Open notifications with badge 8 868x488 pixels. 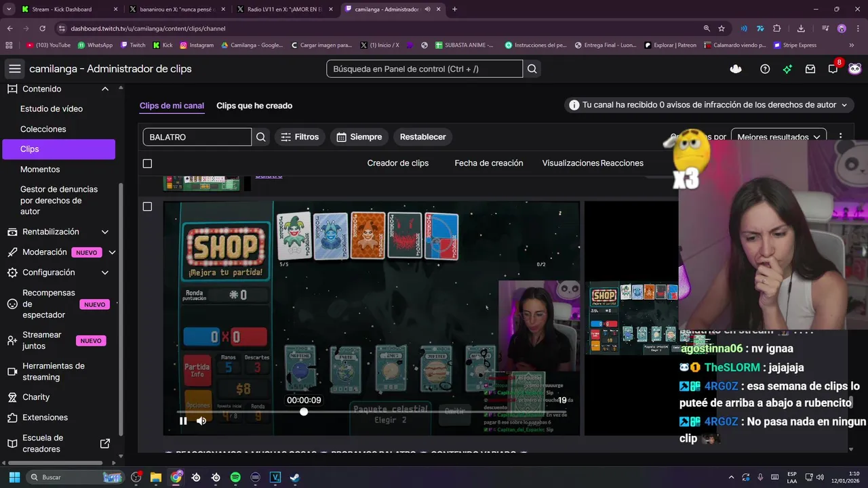click(833, 68)
